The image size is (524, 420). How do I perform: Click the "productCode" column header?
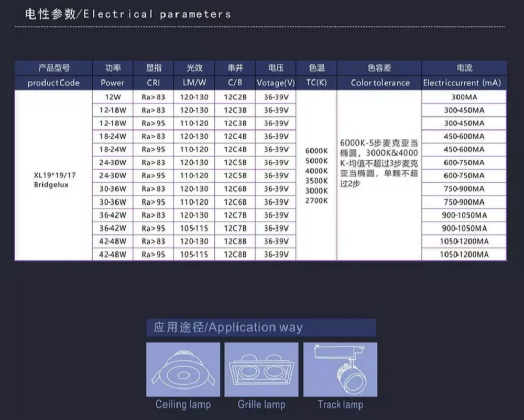click(53, 83)
